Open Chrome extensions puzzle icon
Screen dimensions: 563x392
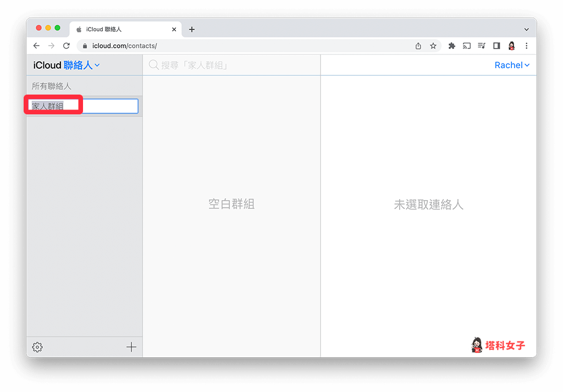pyautogui.click(x=452, y=46)
